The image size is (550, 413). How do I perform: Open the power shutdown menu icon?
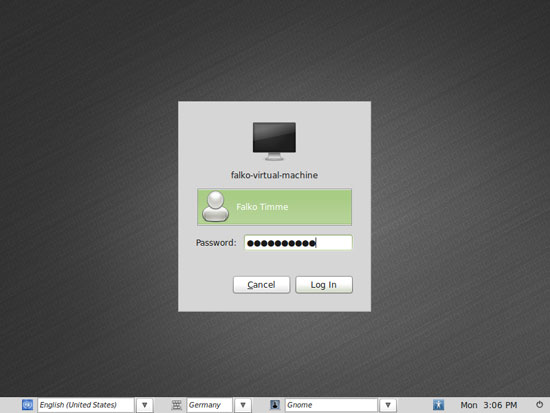pyautogui.click(x=539, y=405)
